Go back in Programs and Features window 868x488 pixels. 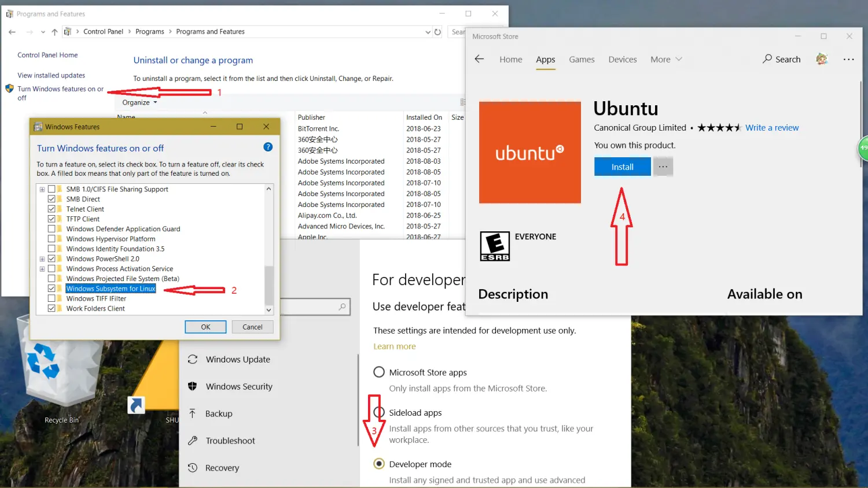coord(12,32)
